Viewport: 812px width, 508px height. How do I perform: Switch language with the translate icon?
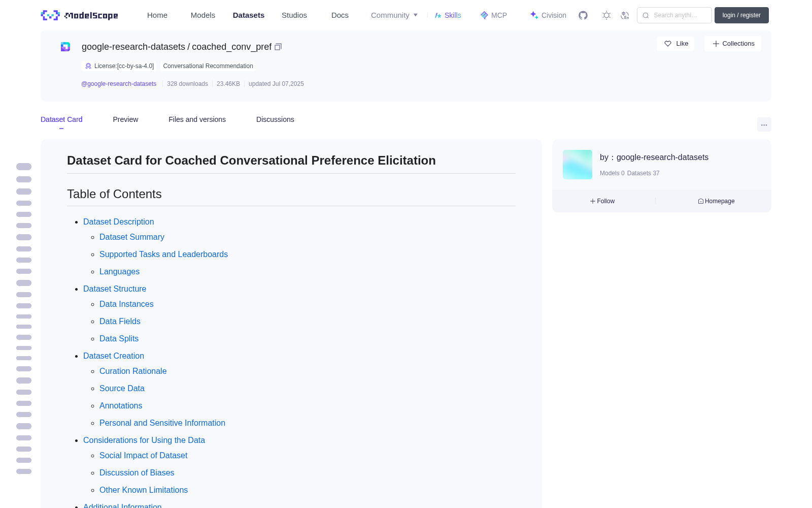pyautogui.click(x=625, y=15)
